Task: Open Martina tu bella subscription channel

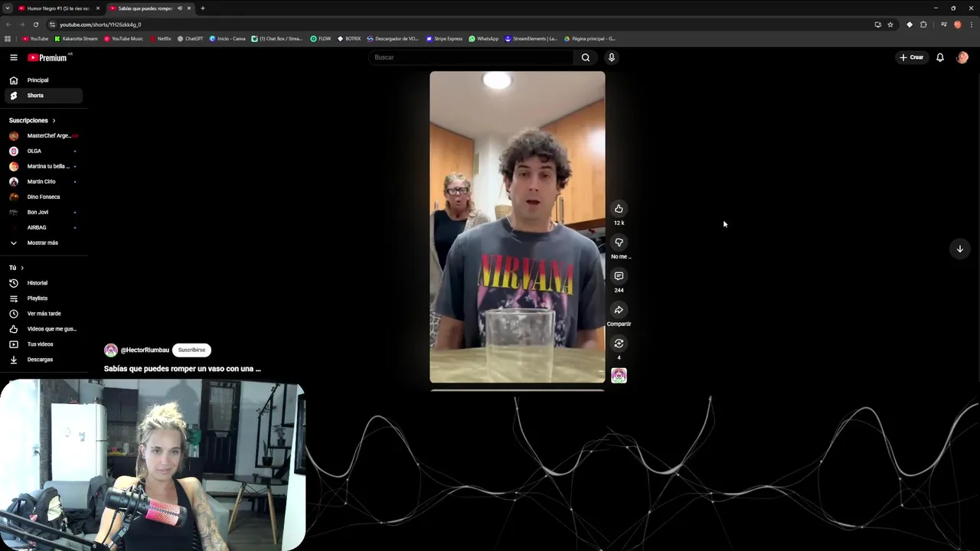Action: [x=43, y=166]
